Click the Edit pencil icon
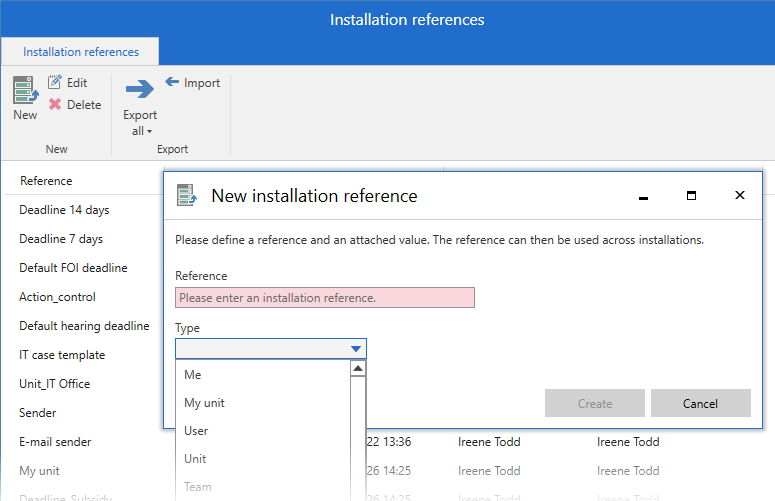 pos(54,82)
